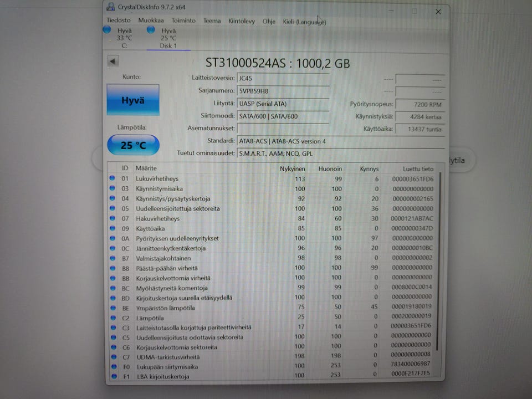Click the blue status icon for drive C:

[x=107, y=30]
